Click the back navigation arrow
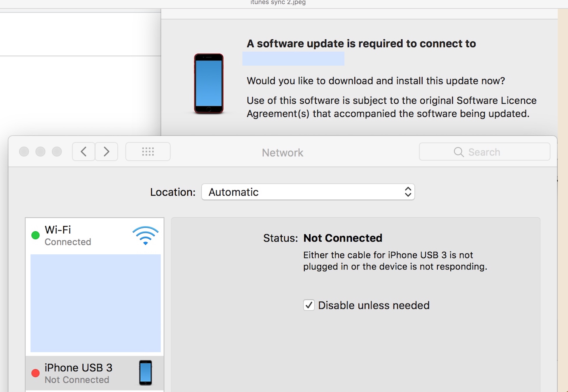 pos(83,152)
